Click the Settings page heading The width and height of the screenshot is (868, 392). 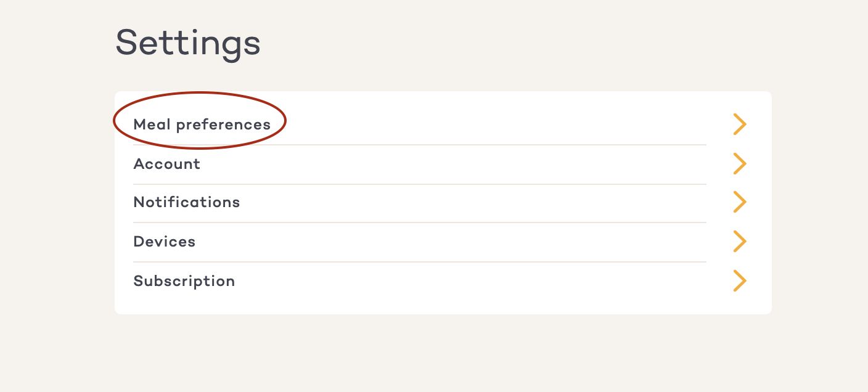(x=187, y=43)
